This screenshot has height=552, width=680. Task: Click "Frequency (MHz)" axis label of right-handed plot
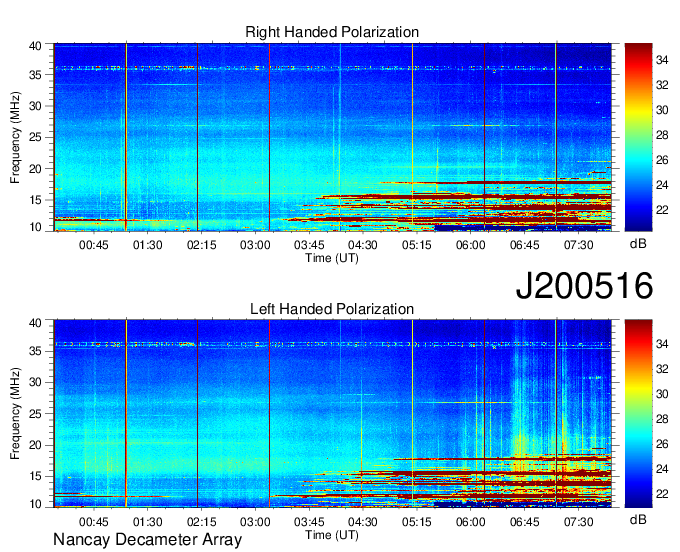15,137
